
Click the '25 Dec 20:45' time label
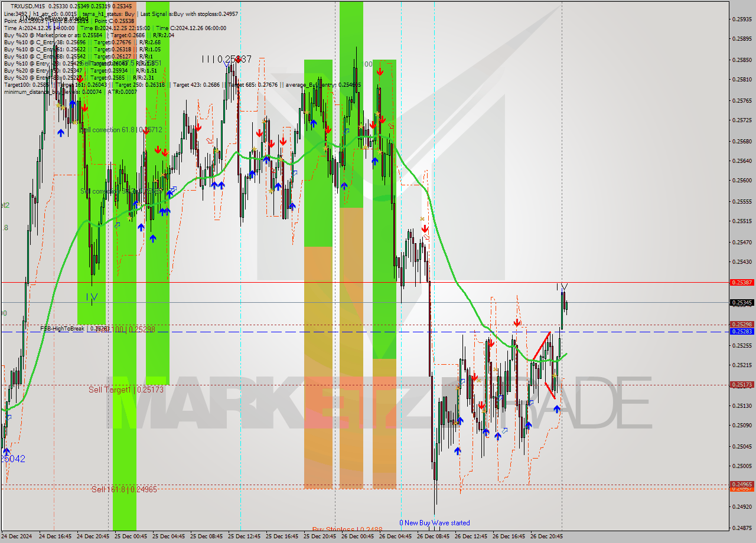pos(320,537)
